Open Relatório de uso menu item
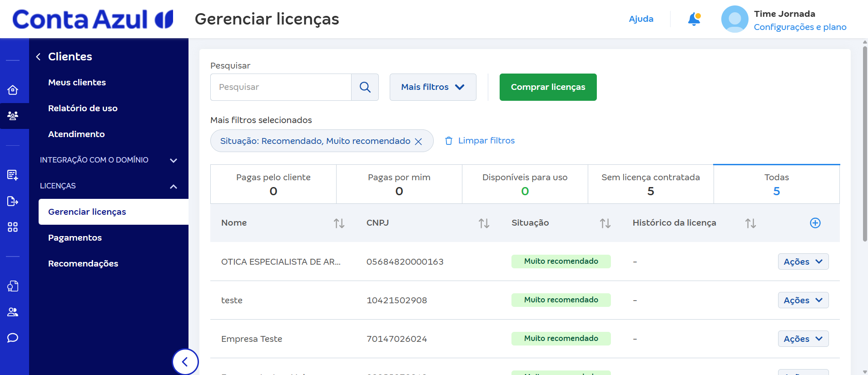 click(83, 109)
